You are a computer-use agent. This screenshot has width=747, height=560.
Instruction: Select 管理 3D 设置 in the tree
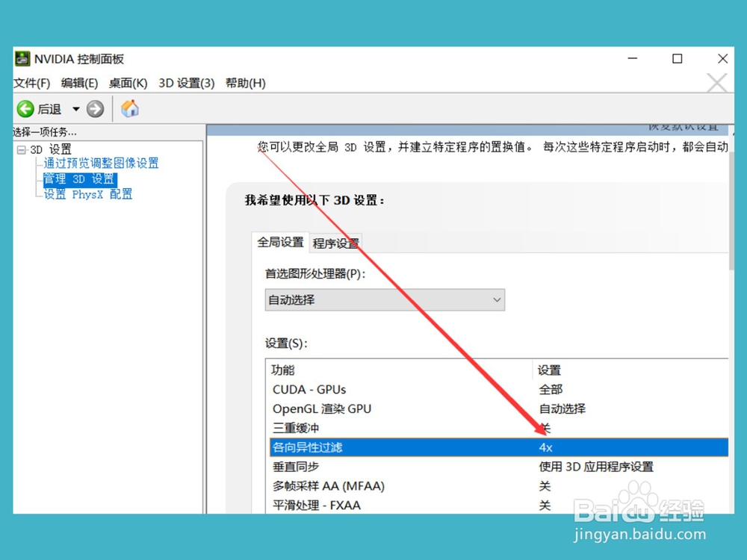[79, 179]
